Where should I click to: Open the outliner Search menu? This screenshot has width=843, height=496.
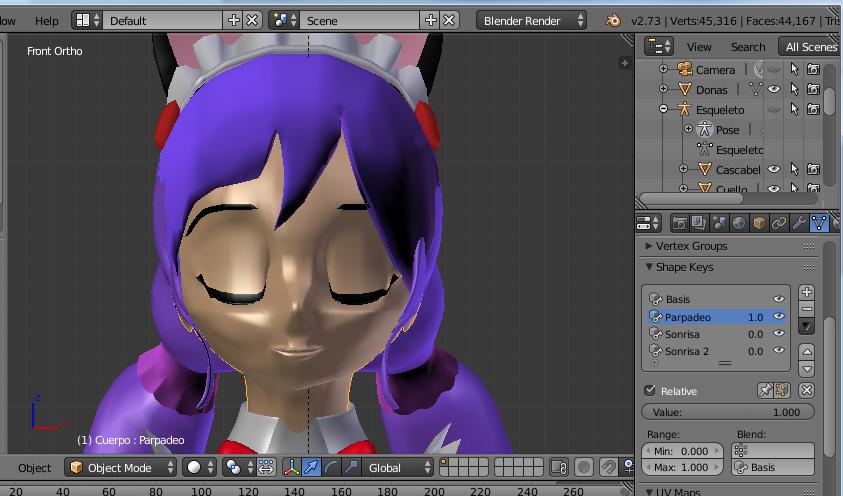(748, 47)
